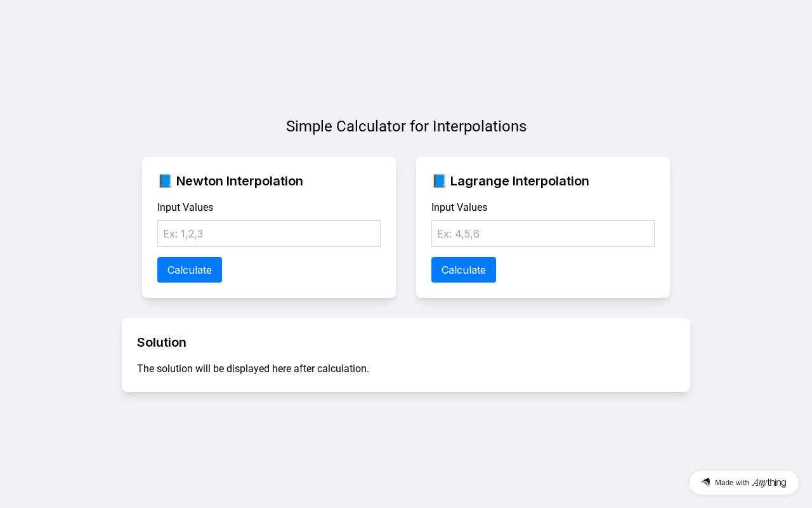Click the solution placeholder text
The image size is (812, 508).
253,368
